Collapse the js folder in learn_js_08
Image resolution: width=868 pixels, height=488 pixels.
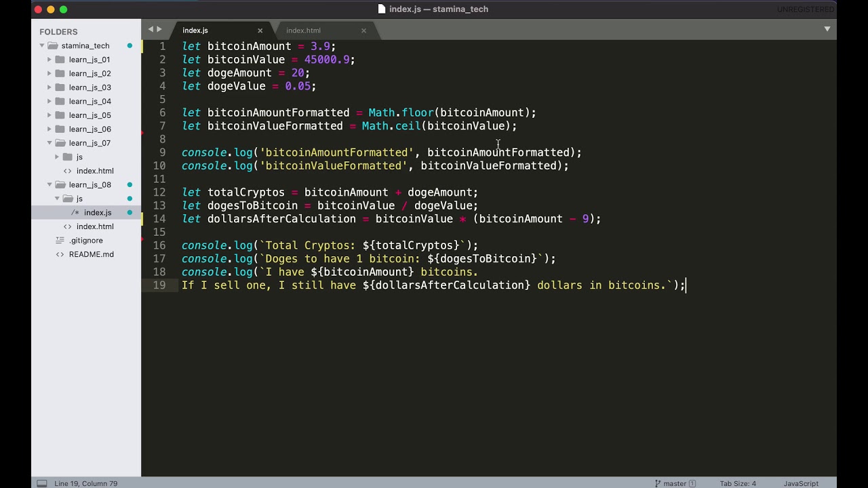click(x=57, y=199)
